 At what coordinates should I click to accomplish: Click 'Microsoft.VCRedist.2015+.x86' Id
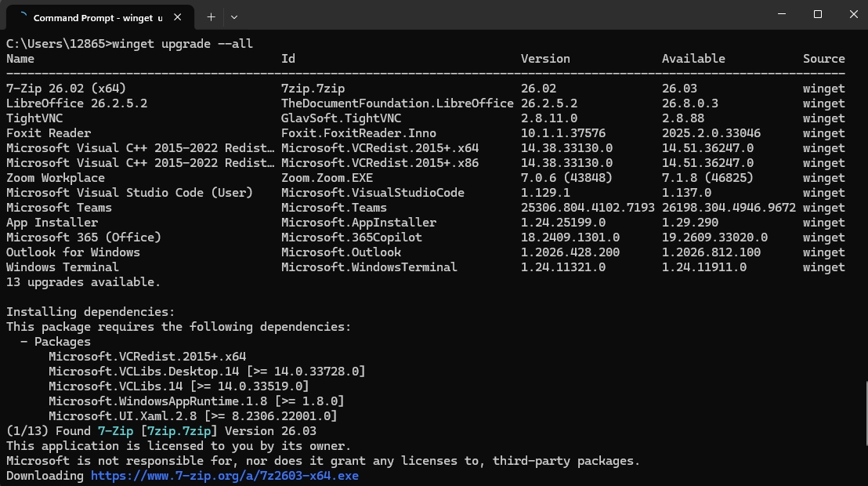[x=380, y=164]
